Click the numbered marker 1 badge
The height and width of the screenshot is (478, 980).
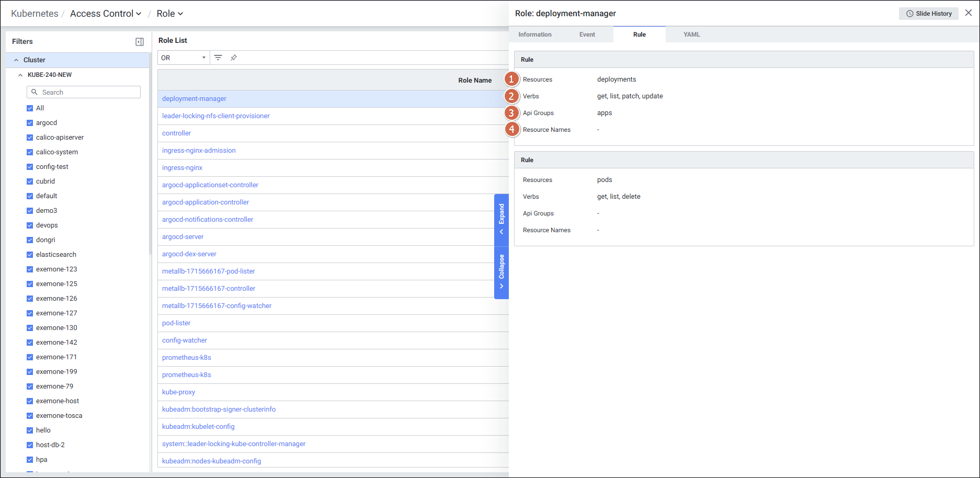[511, 79]
